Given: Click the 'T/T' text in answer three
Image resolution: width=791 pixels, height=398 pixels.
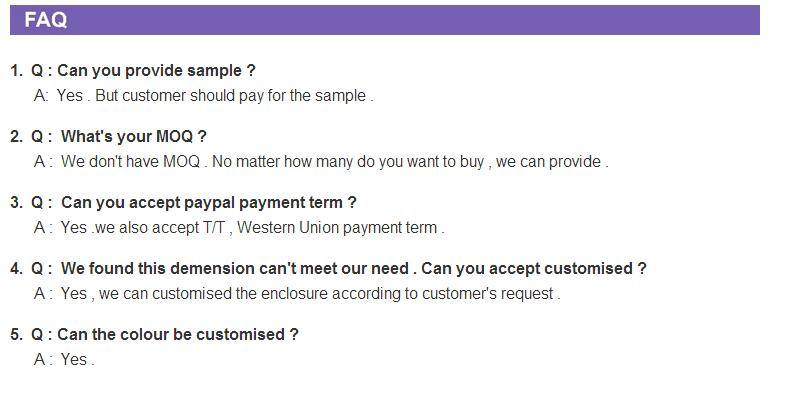Looking at the screenshot, I should [x=214, y=228].
